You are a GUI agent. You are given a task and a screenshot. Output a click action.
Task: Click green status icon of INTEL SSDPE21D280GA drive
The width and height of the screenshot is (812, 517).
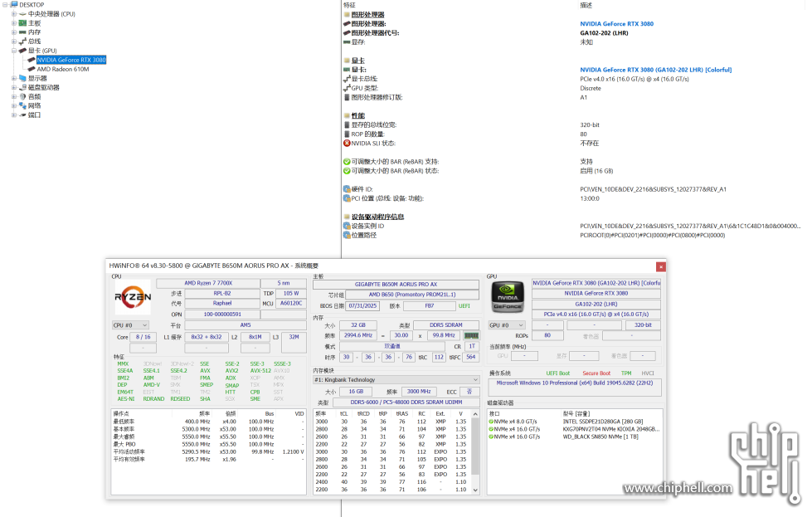point(491,422)
